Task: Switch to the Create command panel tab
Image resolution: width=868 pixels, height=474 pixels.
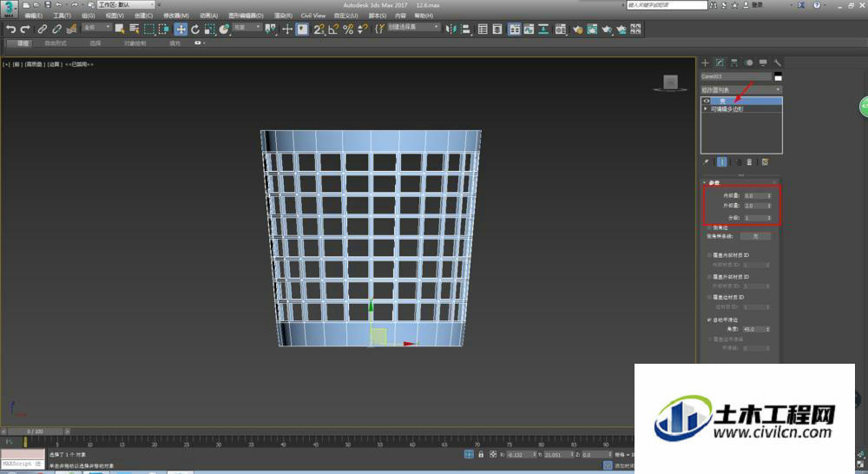Action: [x=705, y=63]
